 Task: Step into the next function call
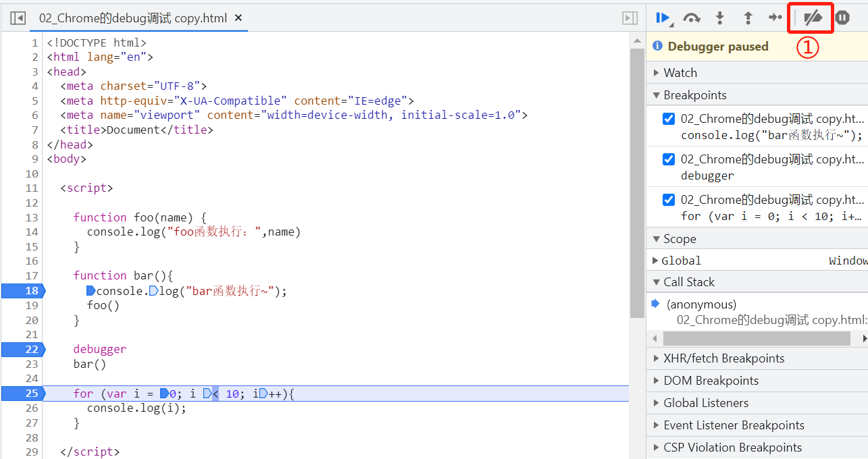tap(719, 18)
